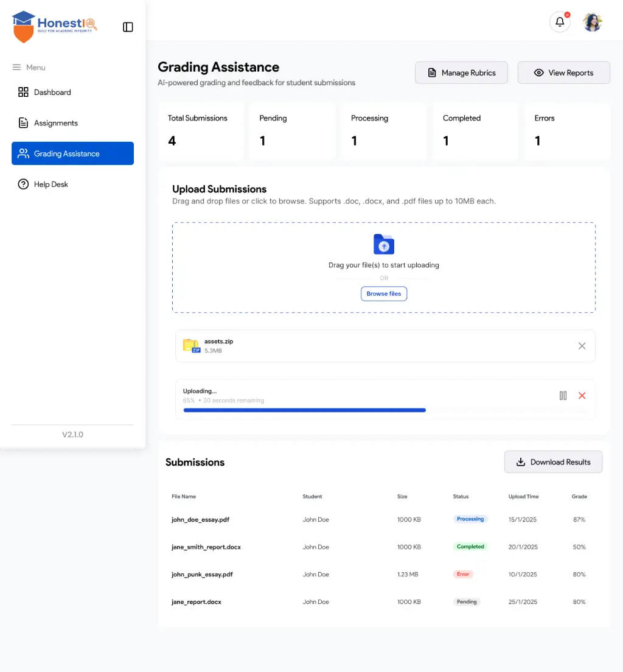Click the assets.zip file icon
The height and width of the screenshot is (672, 623).
tap(192, 346)
